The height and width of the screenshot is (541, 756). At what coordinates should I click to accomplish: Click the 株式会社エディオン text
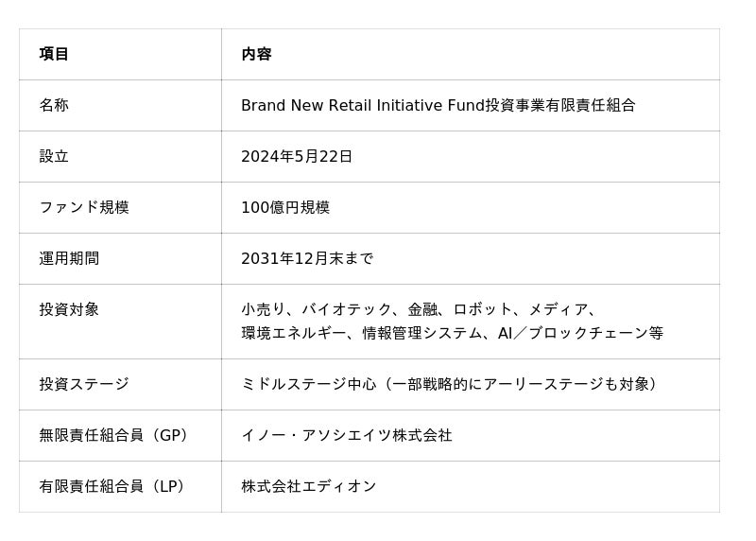[x=309, y=486]
